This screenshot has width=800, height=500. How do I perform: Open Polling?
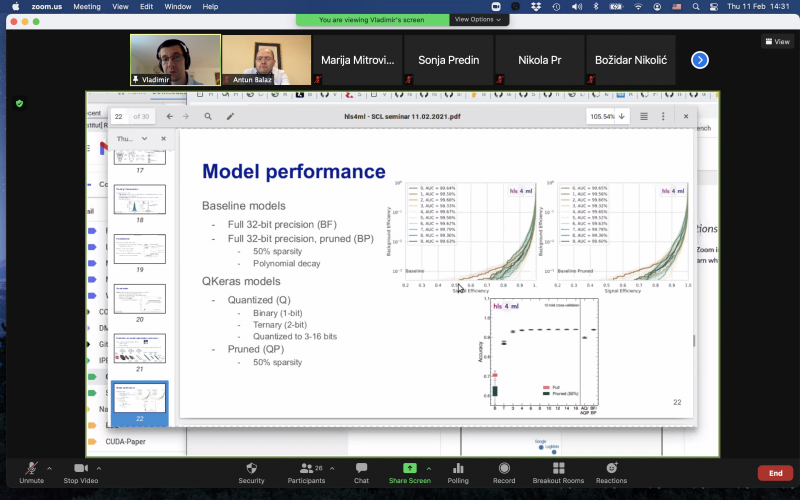(x=458, y=472)
